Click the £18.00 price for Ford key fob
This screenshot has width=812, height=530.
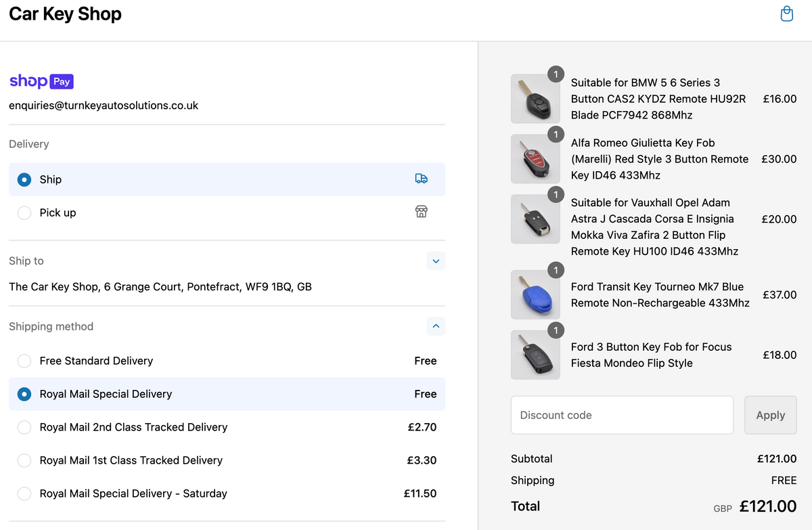pos(780,355)
